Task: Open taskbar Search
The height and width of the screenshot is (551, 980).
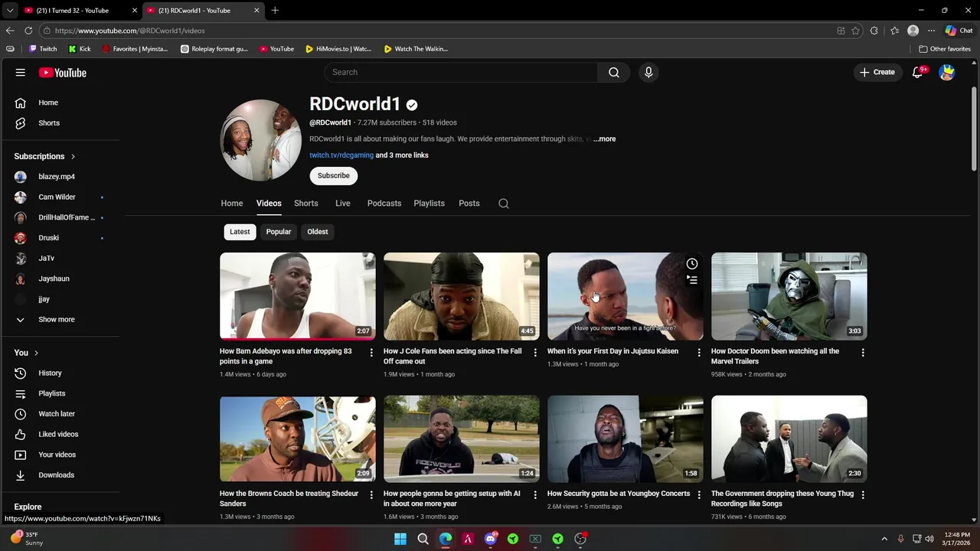Action: pos(423,539)
